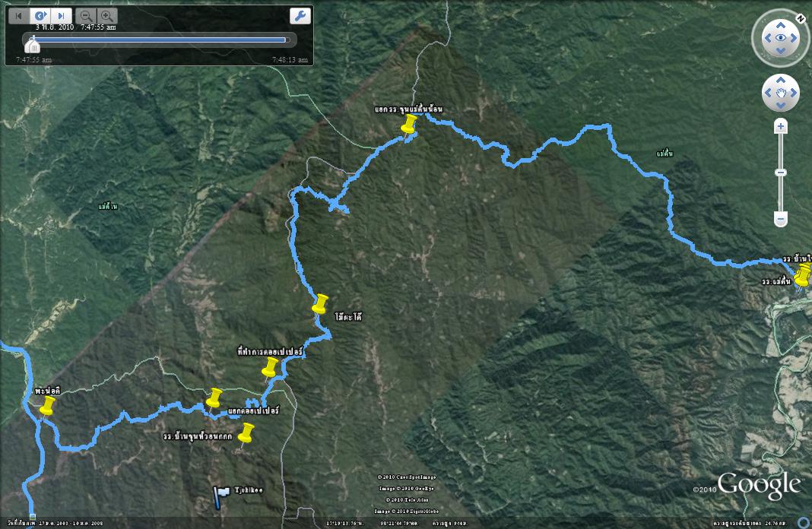Look up with the eye joystick arrow

pos(780,25)
